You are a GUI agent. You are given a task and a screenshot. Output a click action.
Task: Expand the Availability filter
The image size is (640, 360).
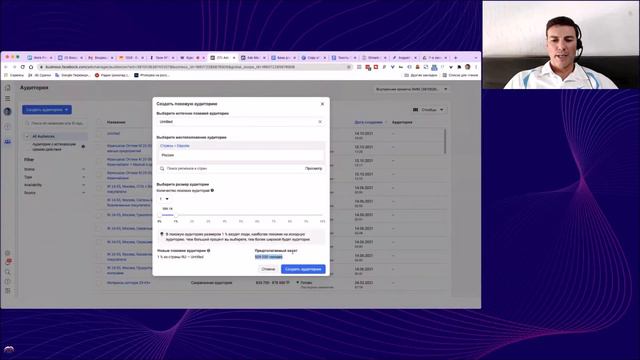(54, 185)
